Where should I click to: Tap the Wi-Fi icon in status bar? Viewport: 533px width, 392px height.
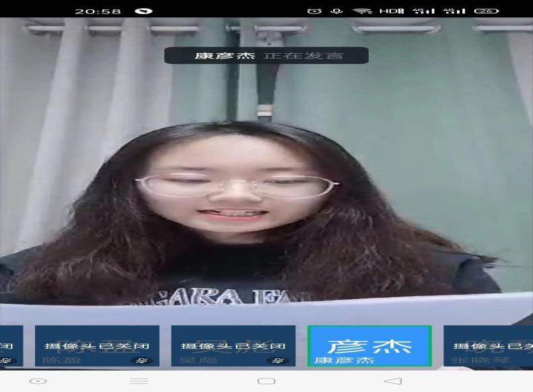[362, 11]
